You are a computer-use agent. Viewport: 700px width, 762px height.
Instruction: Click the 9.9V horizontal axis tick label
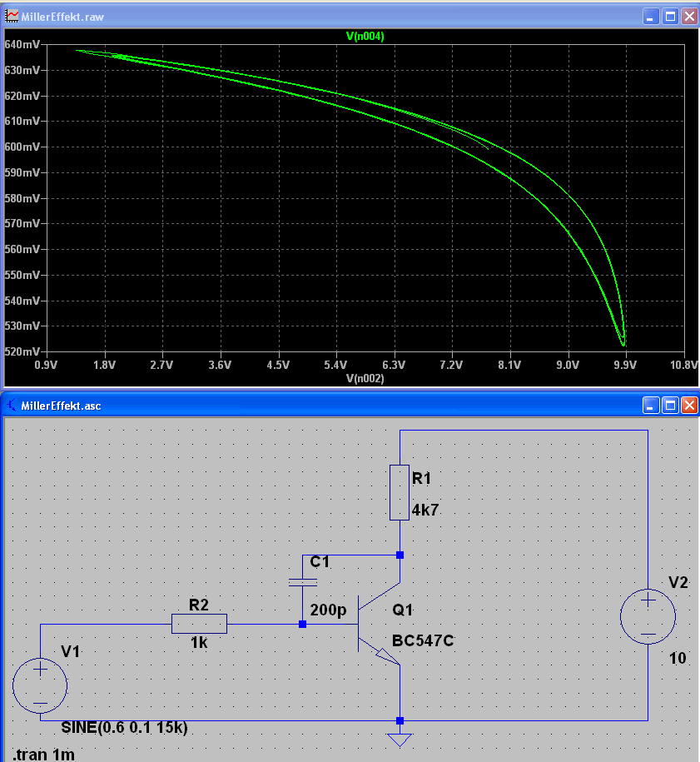click(625, 365)
